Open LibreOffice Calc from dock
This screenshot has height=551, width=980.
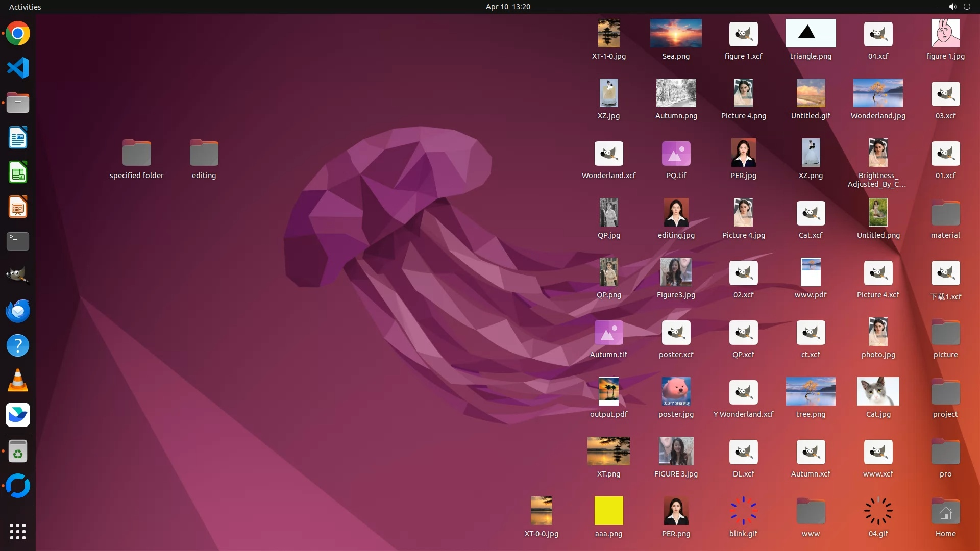18,172
